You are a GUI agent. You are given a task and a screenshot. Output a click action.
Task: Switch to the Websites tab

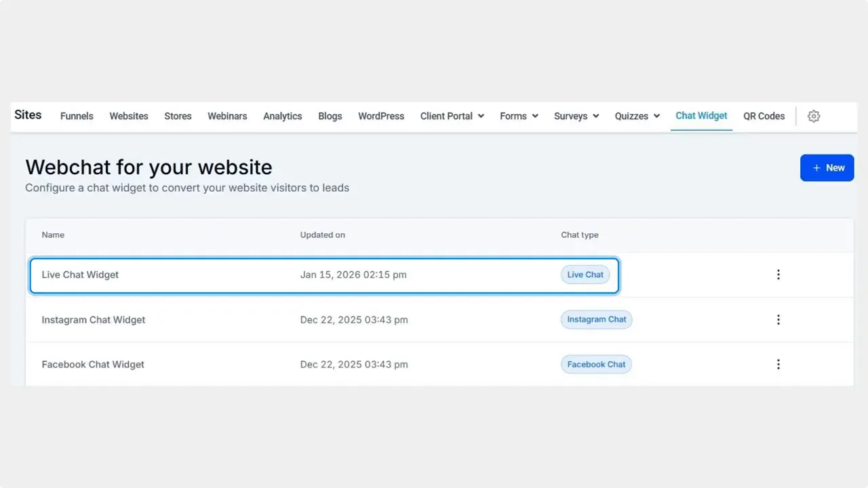[129, 116]
